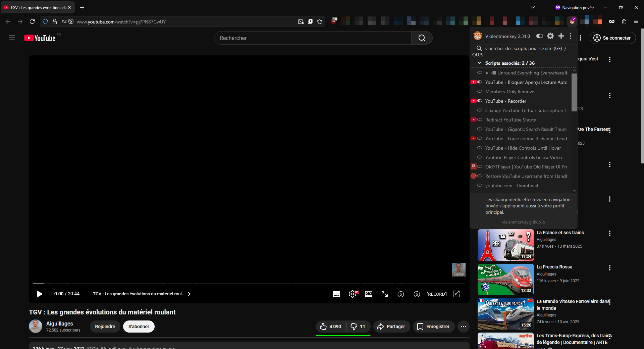Screen dimensions: 644x349
Task: Click the YouTube search magnifier button
Action: tap(422, 38)
